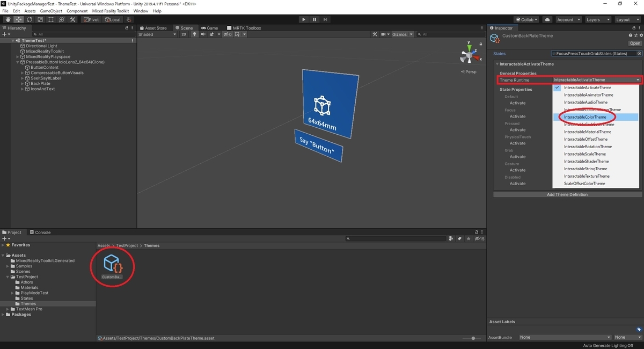The width and height of the screenshot is (644, 349).
Task: Start Play mode
Action: point(304,19)
